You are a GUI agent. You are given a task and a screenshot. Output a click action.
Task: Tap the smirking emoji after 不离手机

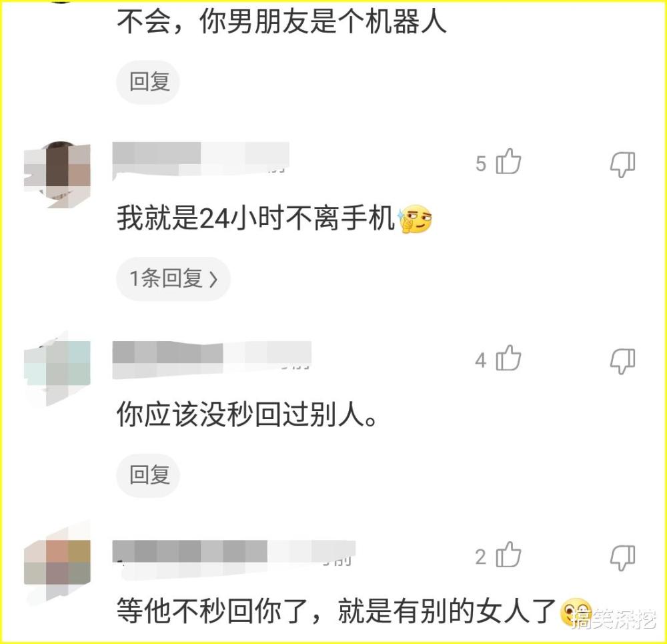click(x=415, y=219)
